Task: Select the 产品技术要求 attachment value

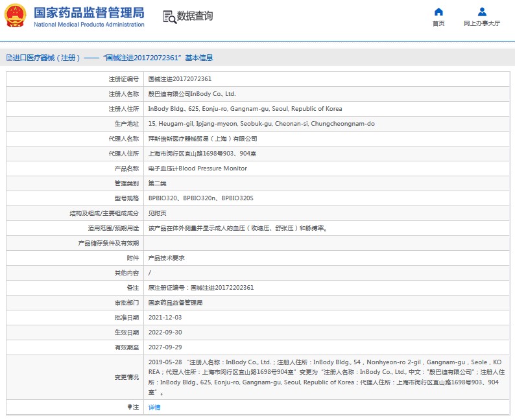Action: point(167,258)
